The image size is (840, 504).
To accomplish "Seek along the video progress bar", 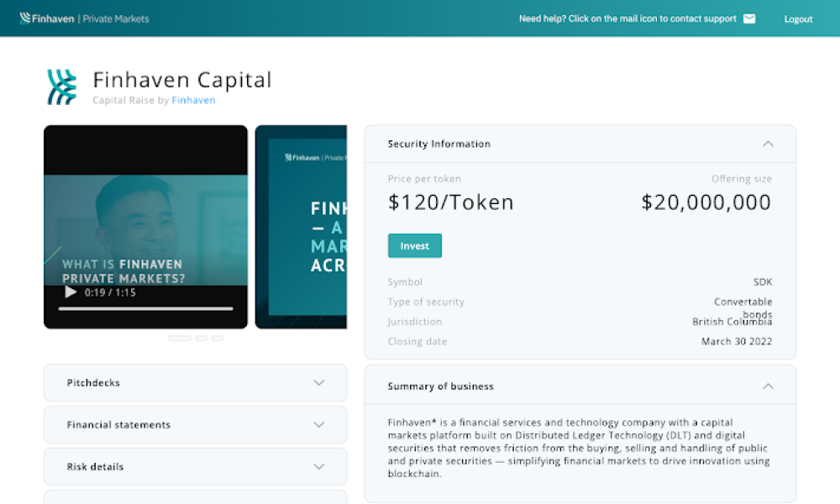I will coord(145,308).
